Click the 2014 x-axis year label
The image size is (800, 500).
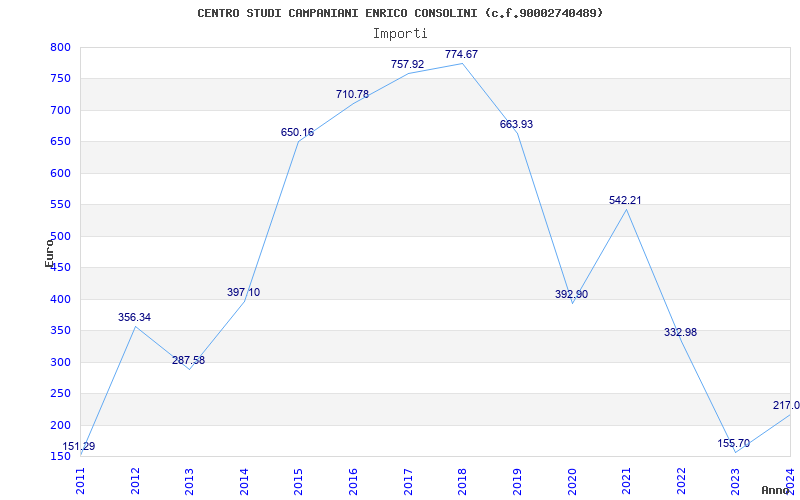tap(244, 481)
